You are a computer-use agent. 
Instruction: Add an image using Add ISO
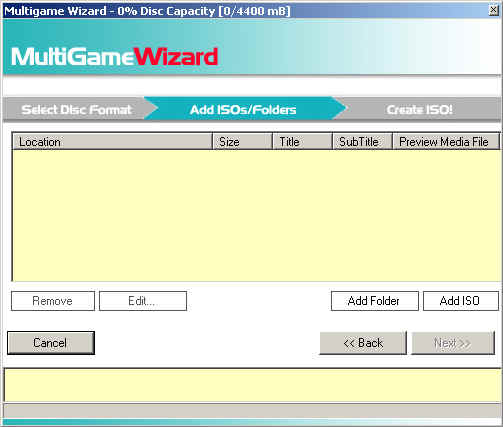click(461, 301)
